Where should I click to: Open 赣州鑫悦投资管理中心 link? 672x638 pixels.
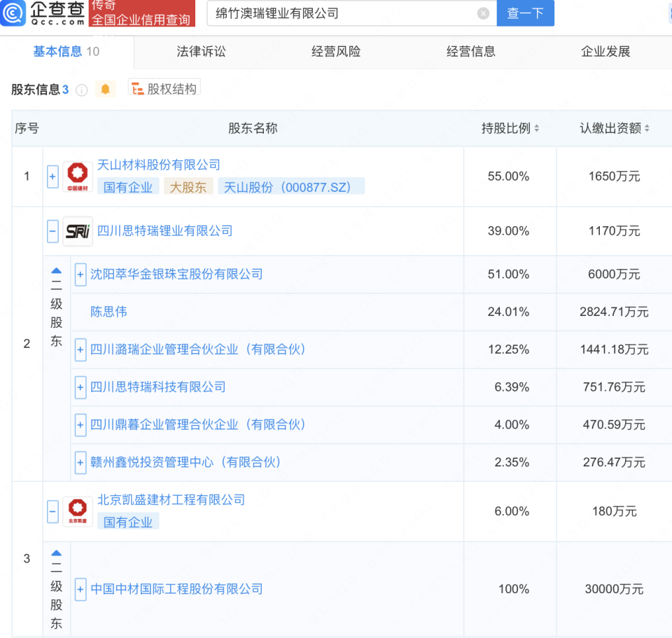185,462
